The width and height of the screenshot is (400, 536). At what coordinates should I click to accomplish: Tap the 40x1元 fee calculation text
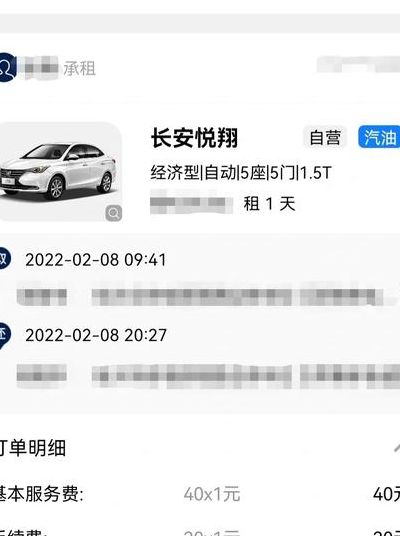click(212, 494)
